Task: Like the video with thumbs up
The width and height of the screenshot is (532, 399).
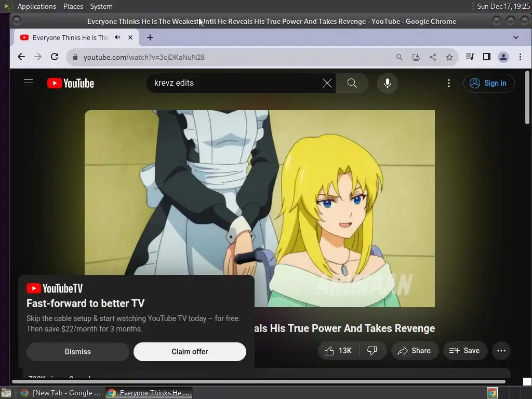Action: 338,351
